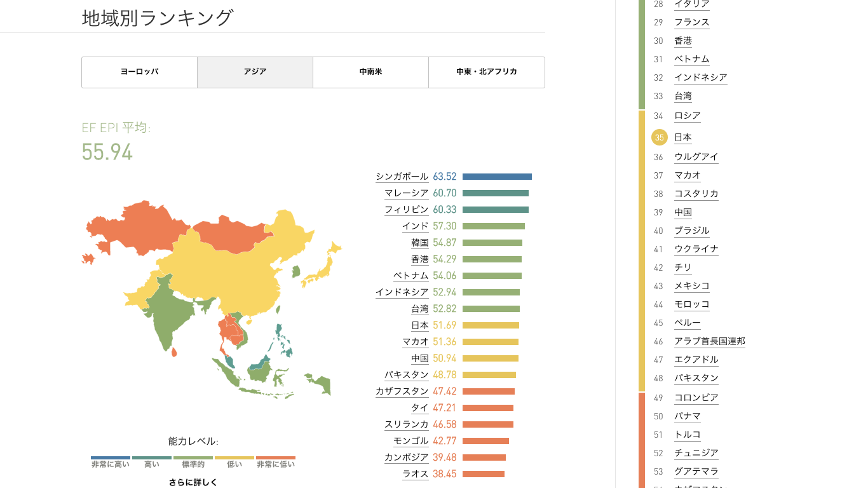The image size is (868, 488).
Task: Click Mongolia on the Asia map
Action: pyautogui.click(x=232, y=235)
